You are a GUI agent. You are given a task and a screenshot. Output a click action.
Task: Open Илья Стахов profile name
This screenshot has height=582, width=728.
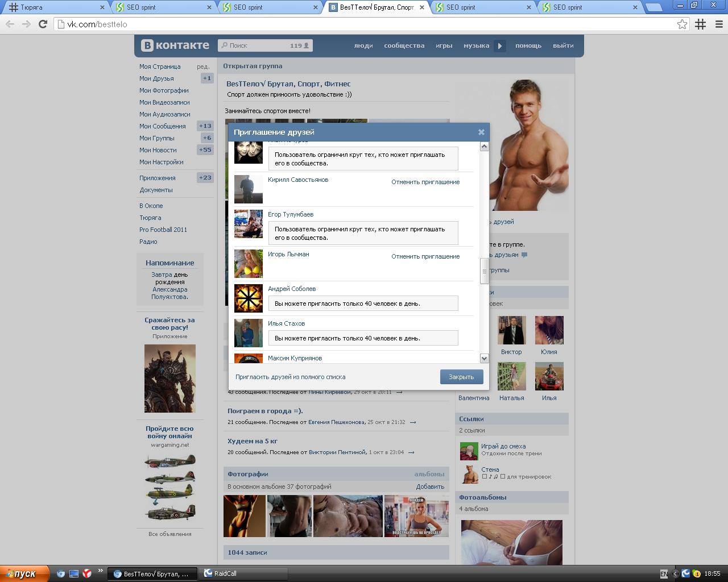pyautogui.click(x=286, y=323)
